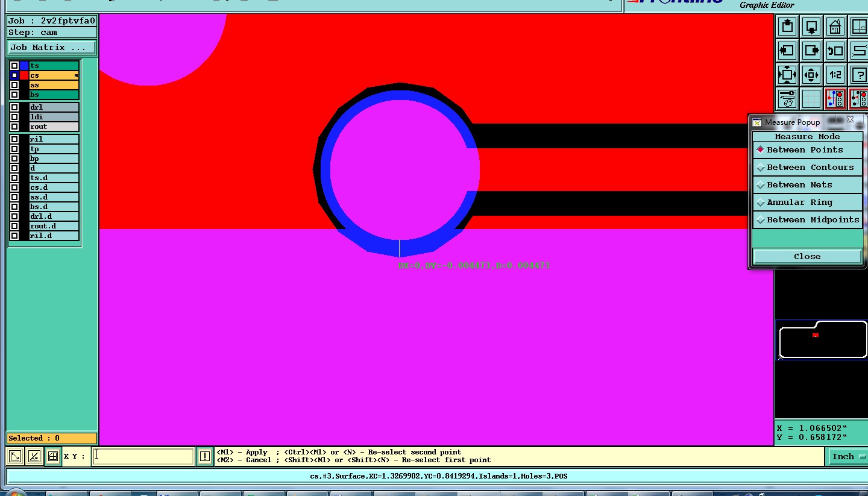Click the overview minimap thumbnail
Image resolution: width=868 pixels, height=496 pixels.
[x=821, y=340]
